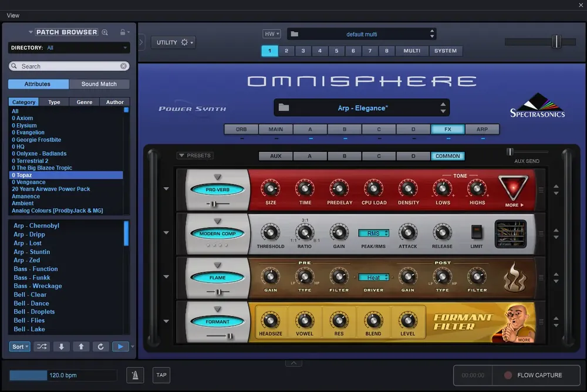The width and height of the screenshot is (587, 392).
Task: Click the patch Search input field
Action: click(x=69, y=66)
